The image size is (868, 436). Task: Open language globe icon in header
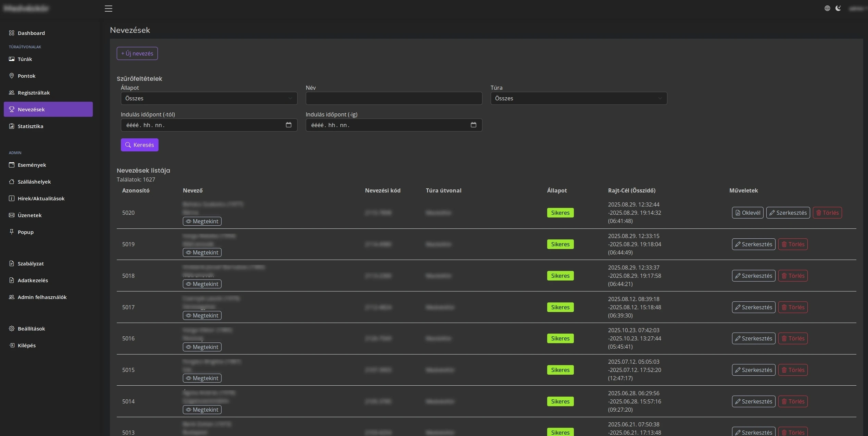827,9
